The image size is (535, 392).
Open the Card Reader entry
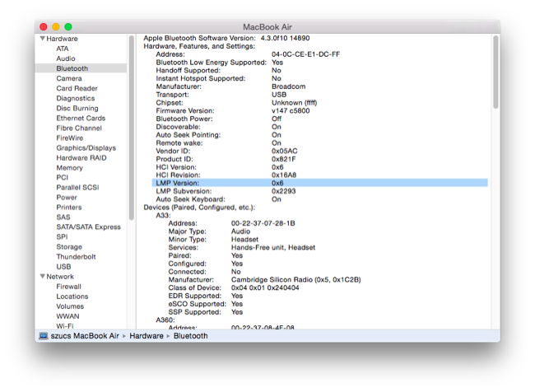click(x=77, y=88)
